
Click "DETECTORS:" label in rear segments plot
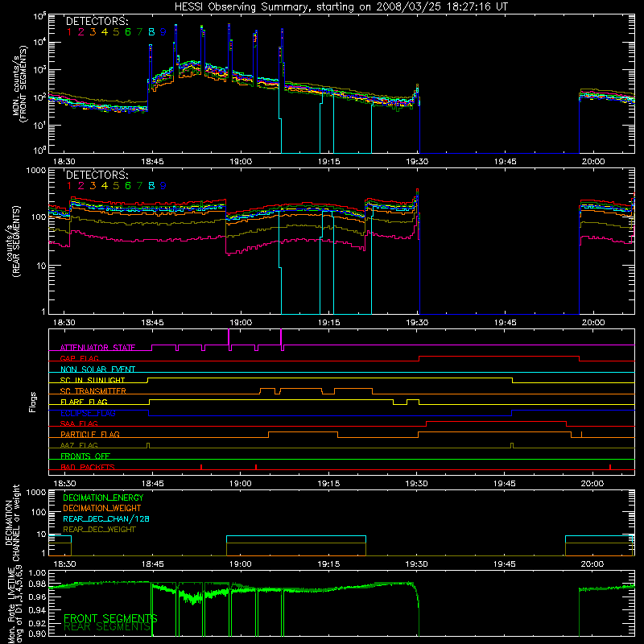coord(97,175)
